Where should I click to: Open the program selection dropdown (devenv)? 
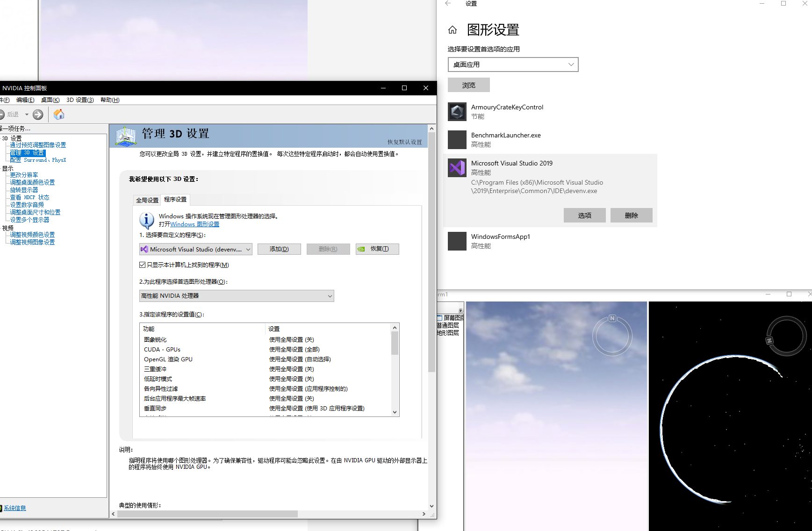pos(196,249)
